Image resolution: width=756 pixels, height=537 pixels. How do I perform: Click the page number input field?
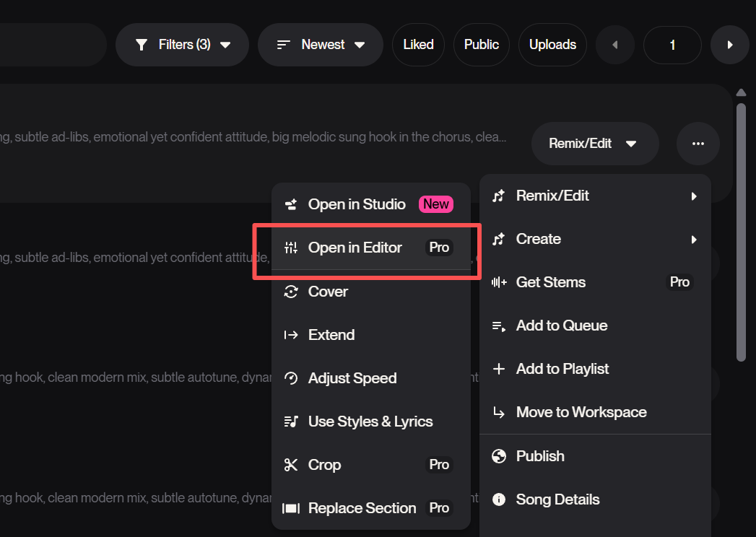point(672,45)
